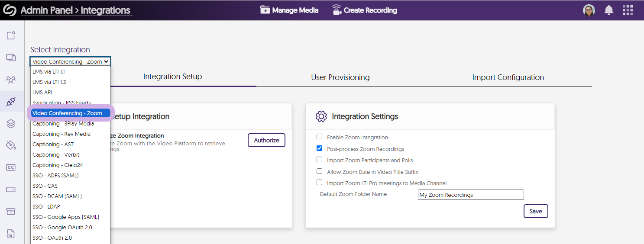Open the paint bucket branding sidebar icon

11,145
